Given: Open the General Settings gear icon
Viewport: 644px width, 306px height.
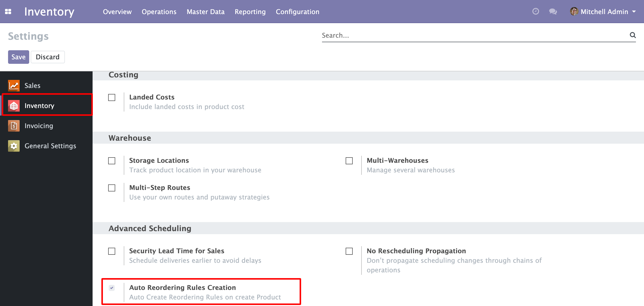Looking at the screenshot, I should pyautogui.click(x=14, y=146).
